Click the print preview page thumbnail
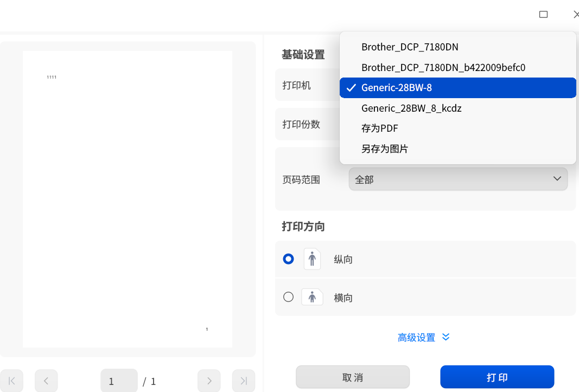Screen dimensions: 579x392 click(128, 200)
